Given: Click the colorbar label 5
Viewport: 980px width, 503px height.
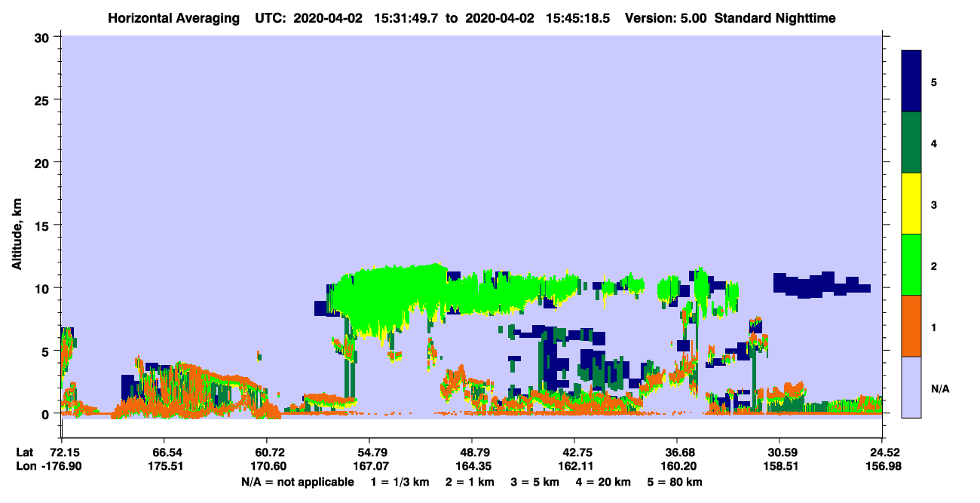Looking at the screenshot, I should coord(934,81).
